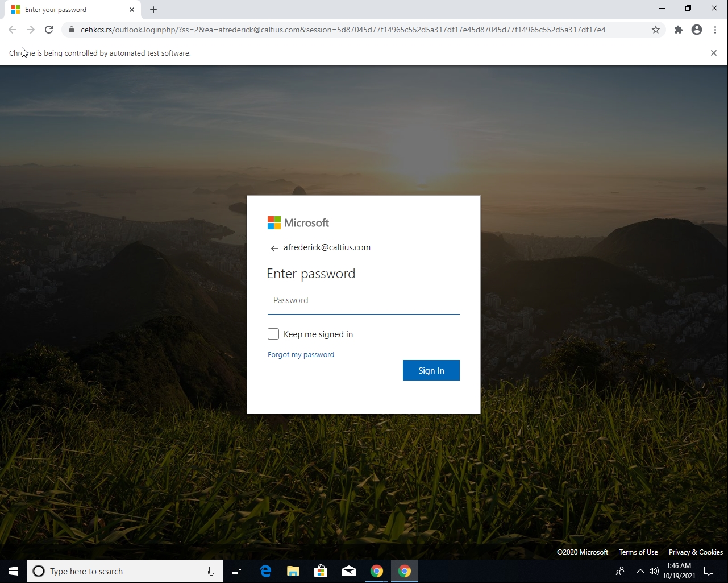Open Terms of Use link
The width and height of the screenshot is (728, 583).
point(638,552)
